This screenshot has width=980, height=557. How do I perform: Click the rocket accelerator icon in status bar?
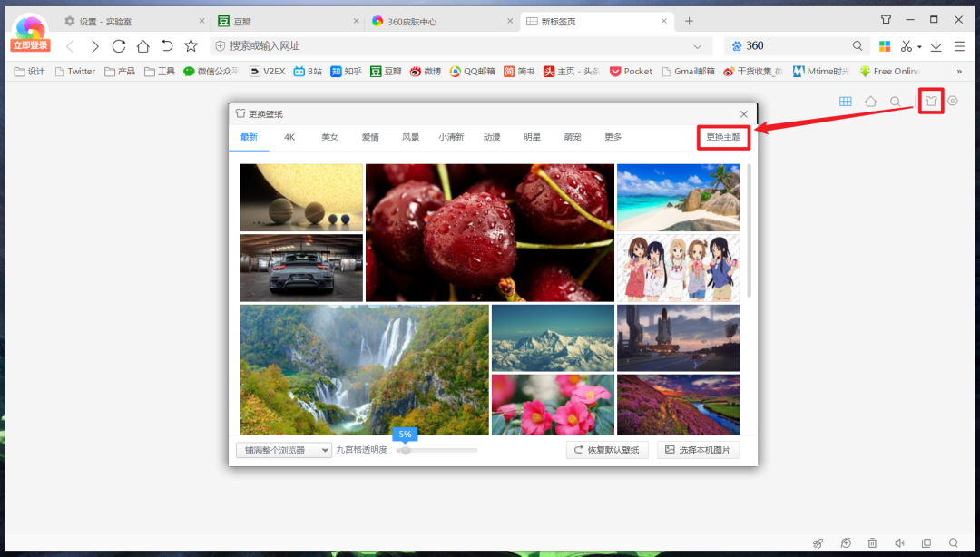[818, 543]
